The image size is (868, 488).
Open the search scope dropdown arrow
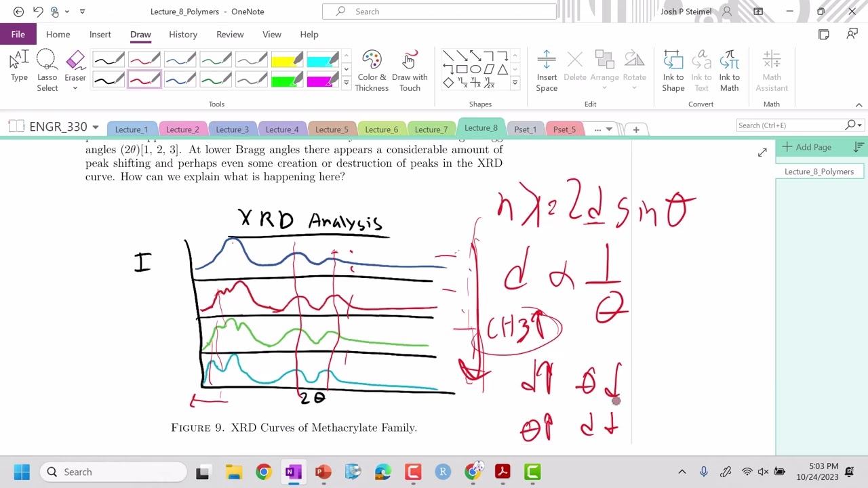click(860, 125)
